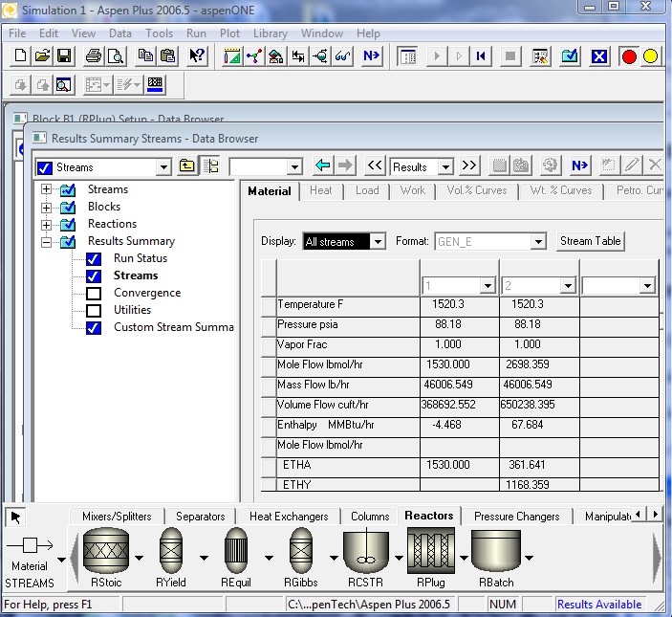This screenshot has height=617, width=672.
Task: Click the green back arrow button
Action: pos(323,166)
